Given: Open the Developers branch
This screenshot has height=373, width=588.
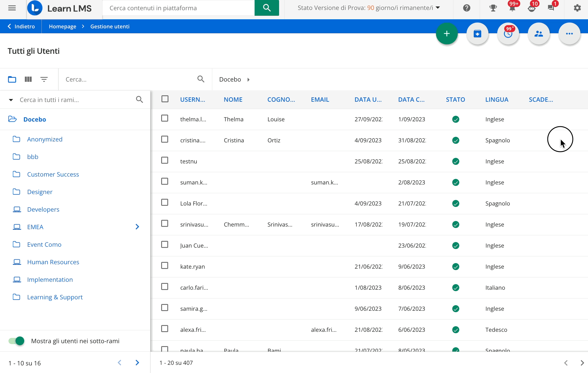Looking at the screenshot, I should 43,209.
